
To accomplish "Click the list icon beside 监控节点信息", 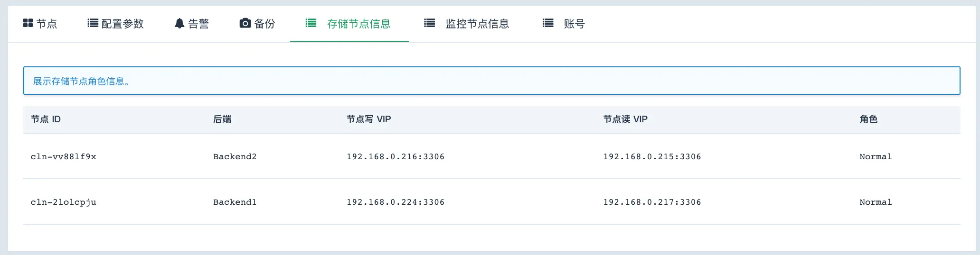I will [x=429, y=23].
